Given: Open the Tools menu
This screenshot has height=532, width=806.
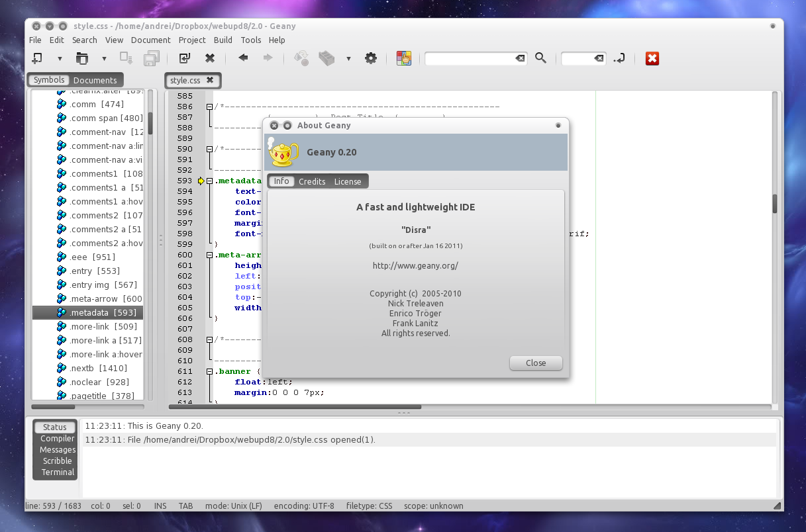Looking at the screenshot, I should coord(251,40).
